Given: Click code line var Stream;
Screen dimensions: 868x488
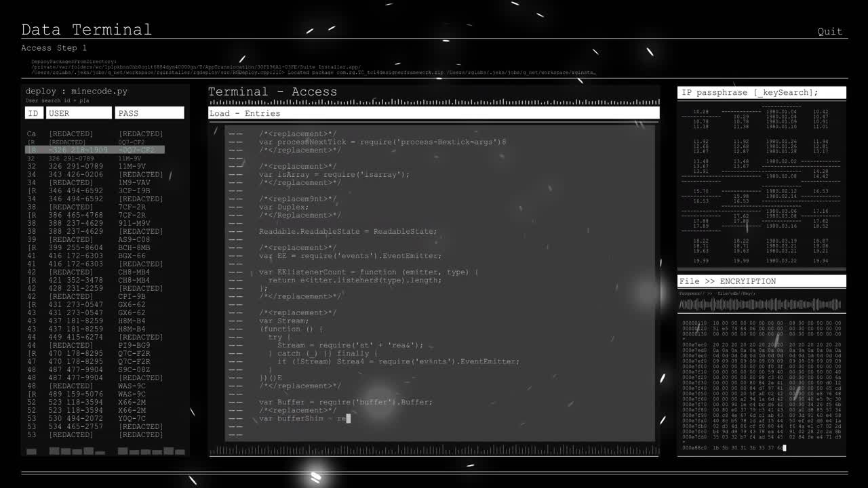Looking at the screenshot, I should [283, 321].
